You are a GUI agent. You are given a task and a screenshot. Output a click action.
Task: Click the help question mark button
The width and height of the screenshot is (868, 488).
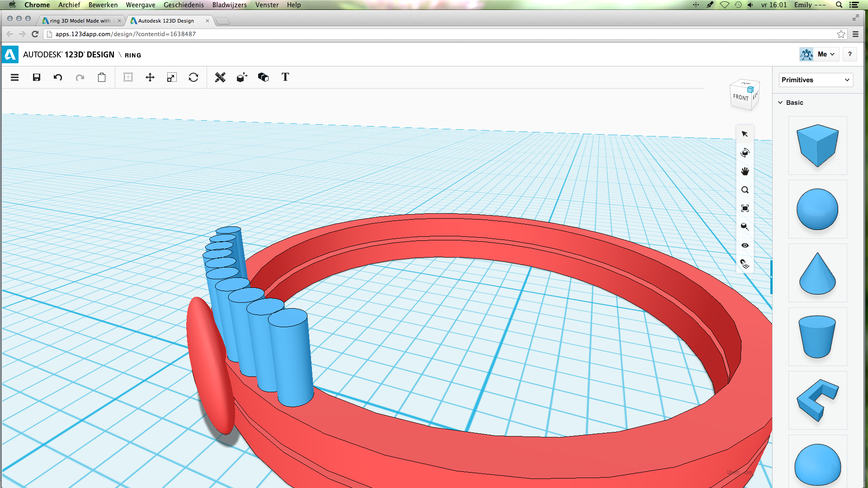[850, 54]
